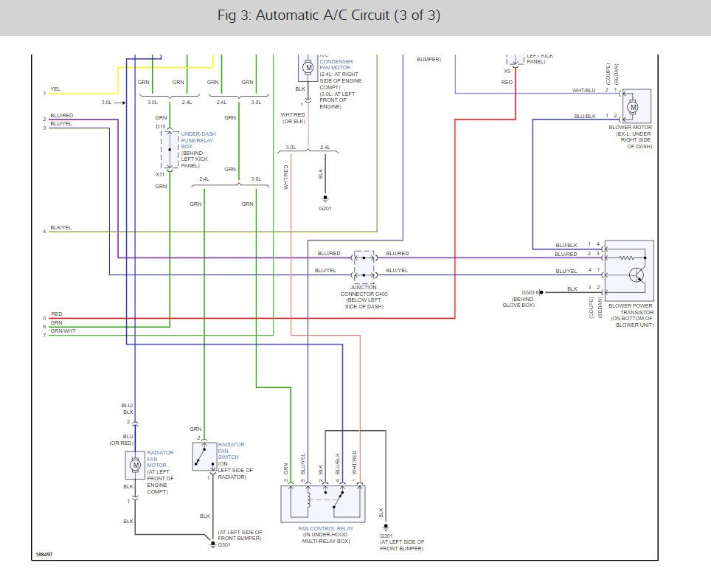This screenshot has height=588, width=711.
Task: Click the 3.0L arrow pointing right
Action: pos(119,103)
